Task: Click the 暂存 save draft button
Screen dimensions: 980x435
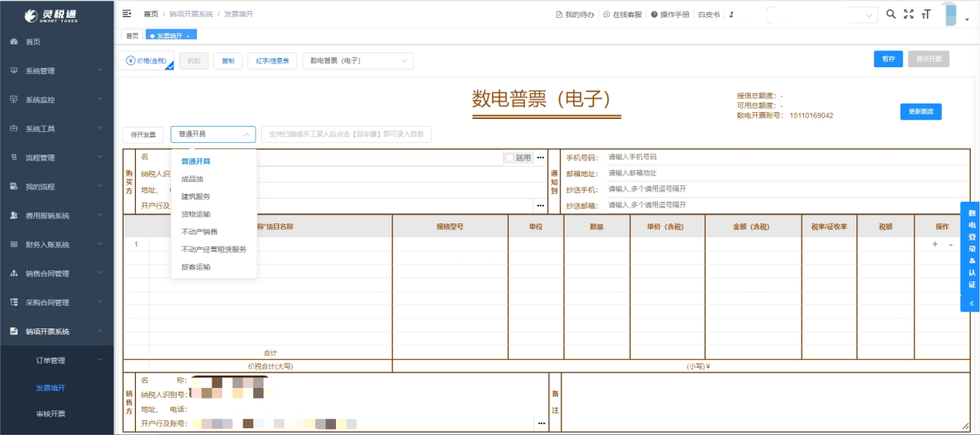Action: pyautogui.click(x=889, y=59)
